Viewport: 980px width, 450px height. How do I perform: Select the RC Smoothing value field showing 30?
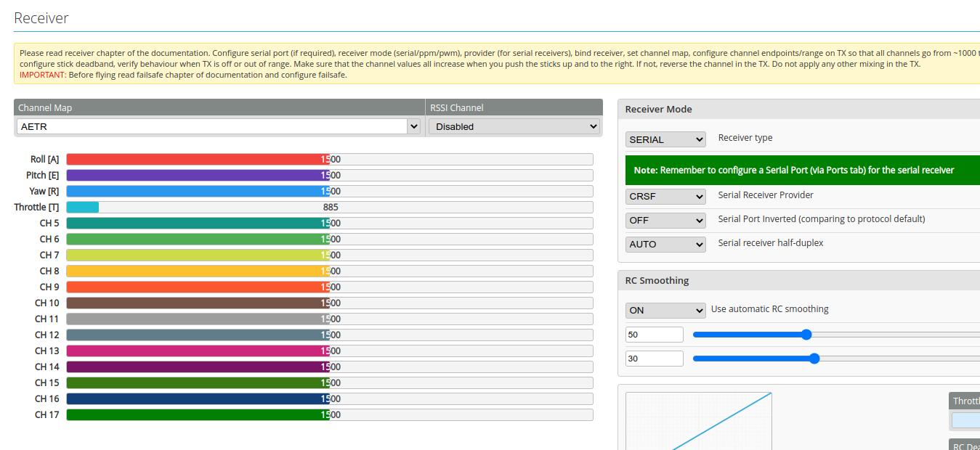(653, 358)
